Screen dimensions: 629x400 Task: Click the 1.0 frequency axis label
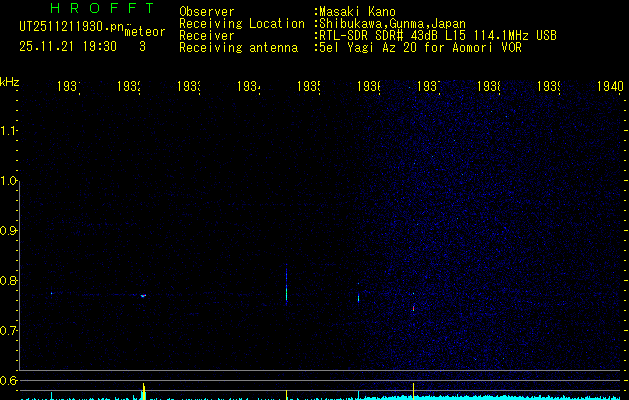(8, 181)
